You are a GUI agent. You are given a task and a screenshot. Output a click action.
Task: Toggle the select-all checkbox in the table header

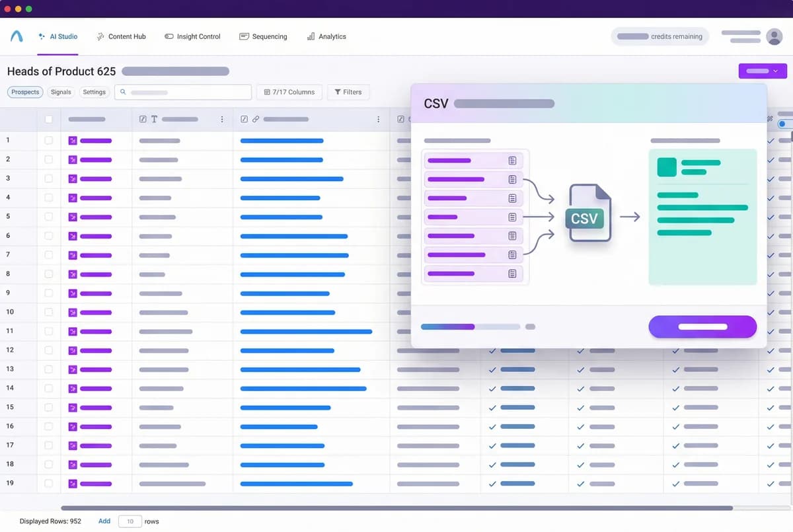click(x=48, y=119)
